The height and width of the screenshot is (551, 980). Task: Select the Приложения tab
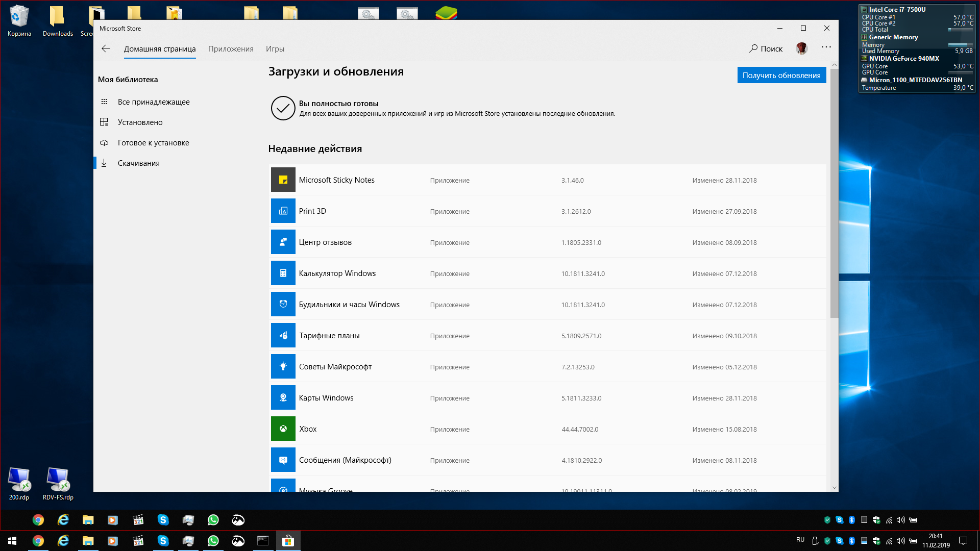[231, 48]
